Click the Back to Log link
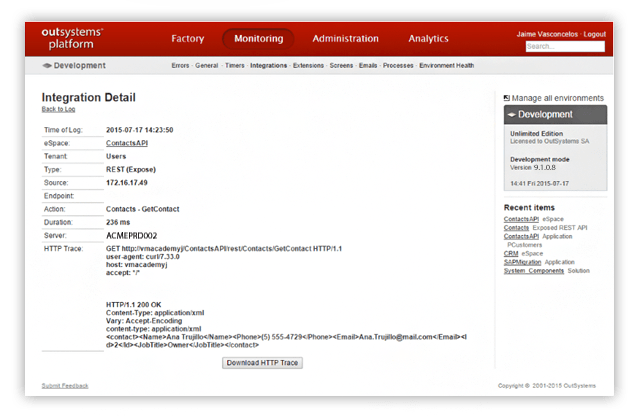This screenshot has width=644, height=416. [x=58, y=109]
